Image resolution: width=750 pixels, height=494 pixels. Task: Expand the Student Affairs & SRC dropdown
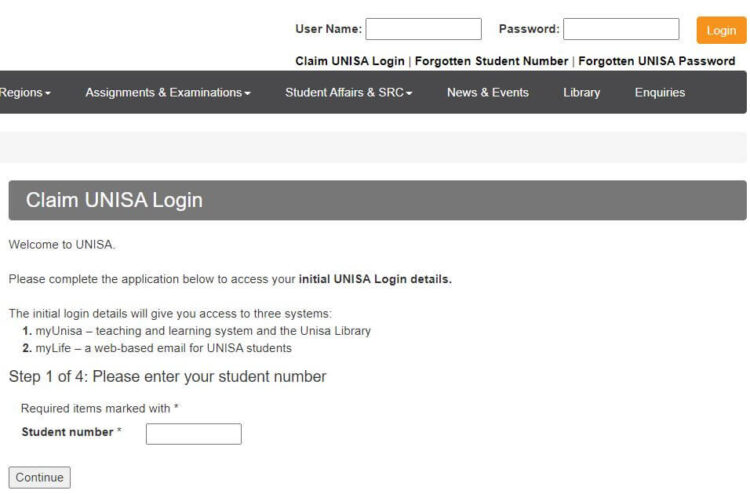pos(348,92)
